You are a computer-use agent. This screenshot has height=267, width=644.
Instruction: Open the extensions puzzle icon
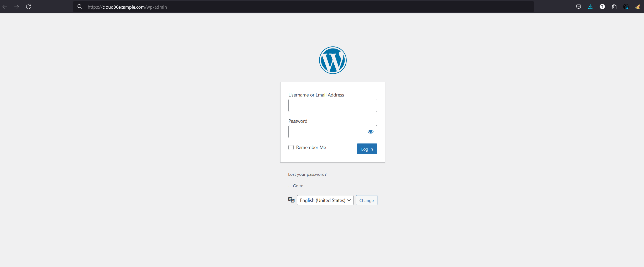pos(614,7)
